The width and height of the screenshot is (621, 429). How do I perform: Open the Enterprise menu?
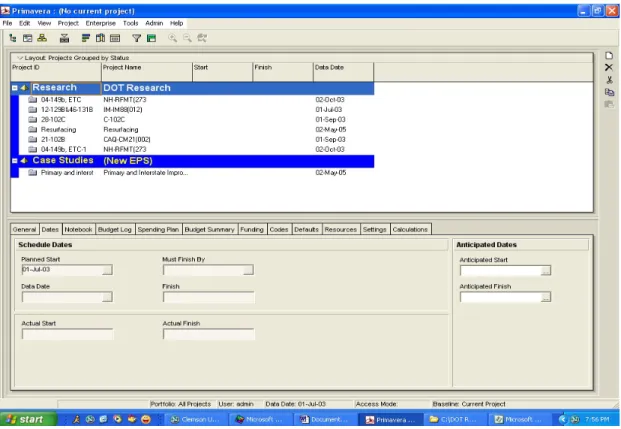[x=101, y=23]
